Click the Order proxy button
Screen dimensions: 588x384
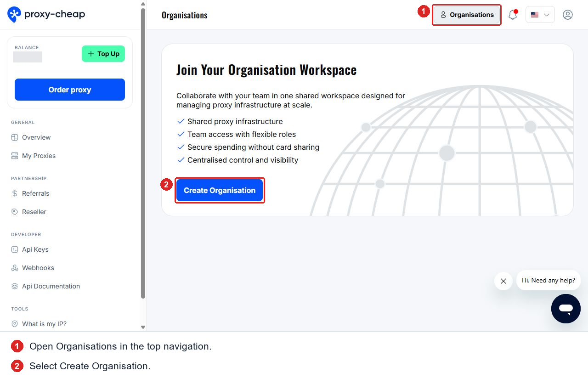(x=70, y=90)
